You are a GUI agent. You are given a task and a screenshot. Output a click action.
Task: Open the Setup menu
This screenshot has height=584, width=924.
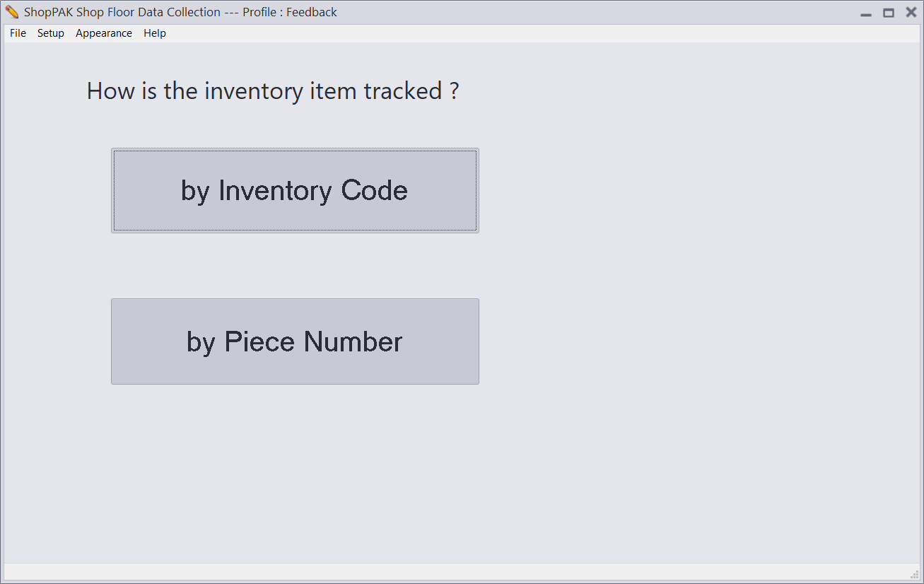pos(51,33)
